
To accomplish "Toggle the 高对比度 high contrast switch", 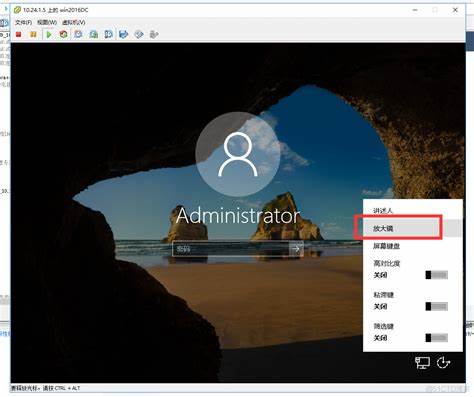I will click(x=437, y=275).
